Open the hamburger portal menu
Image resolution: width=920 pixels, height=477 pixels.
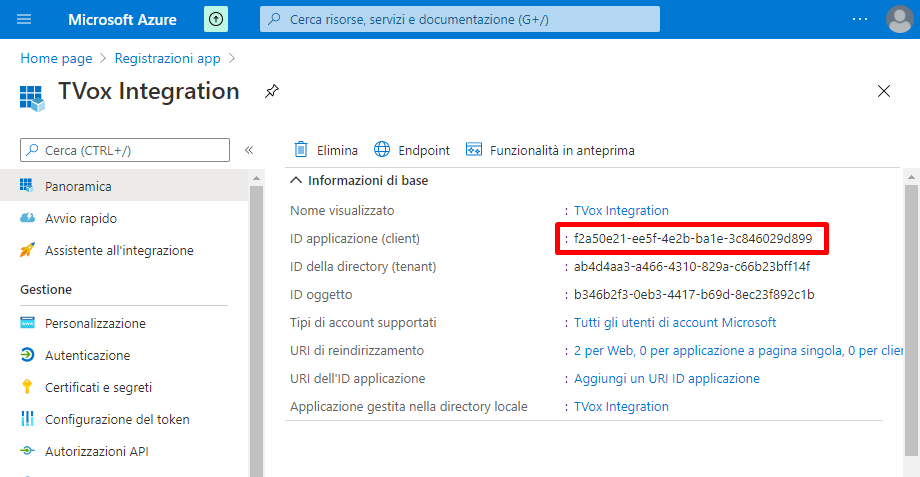[24, 19]
